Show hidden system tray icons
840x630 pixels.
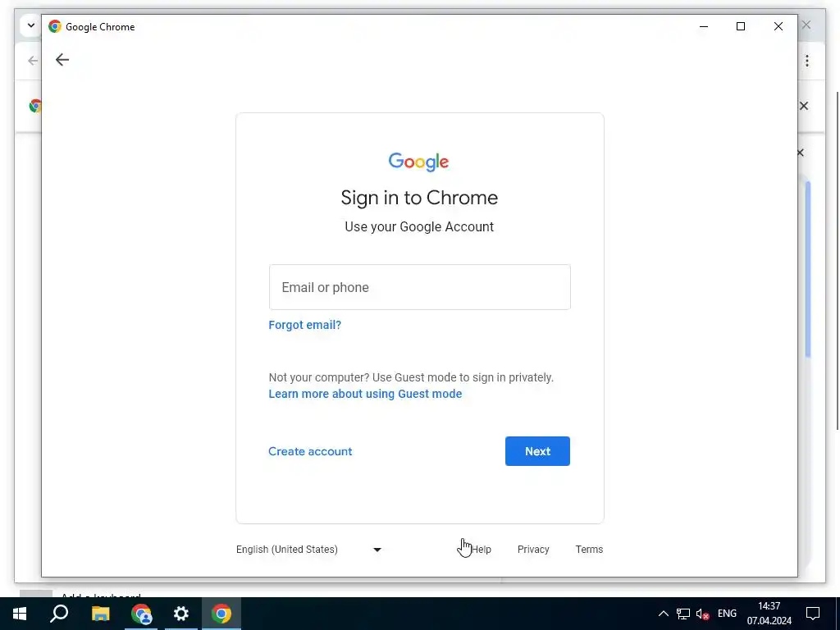click(663, 614)
